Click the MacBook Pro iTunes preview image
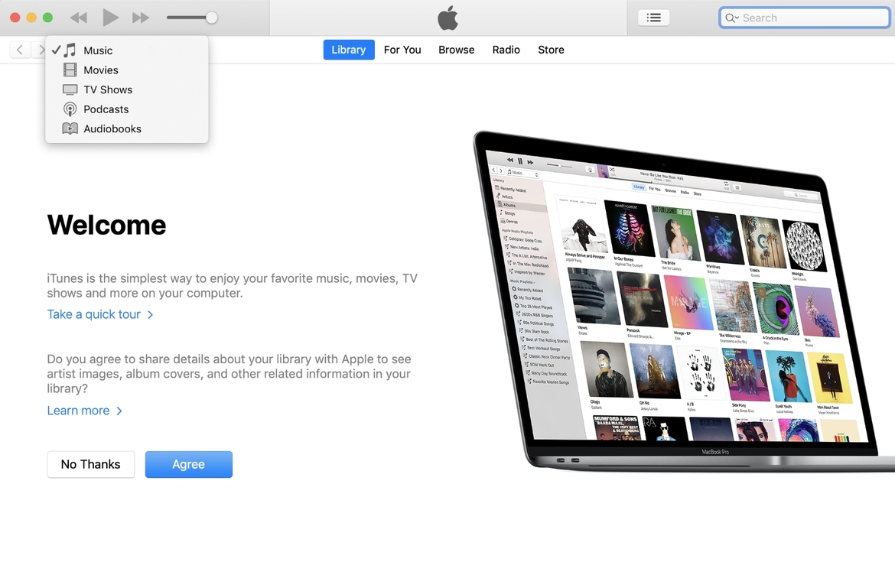The image size is (895, 588). (x=684, y=301)
